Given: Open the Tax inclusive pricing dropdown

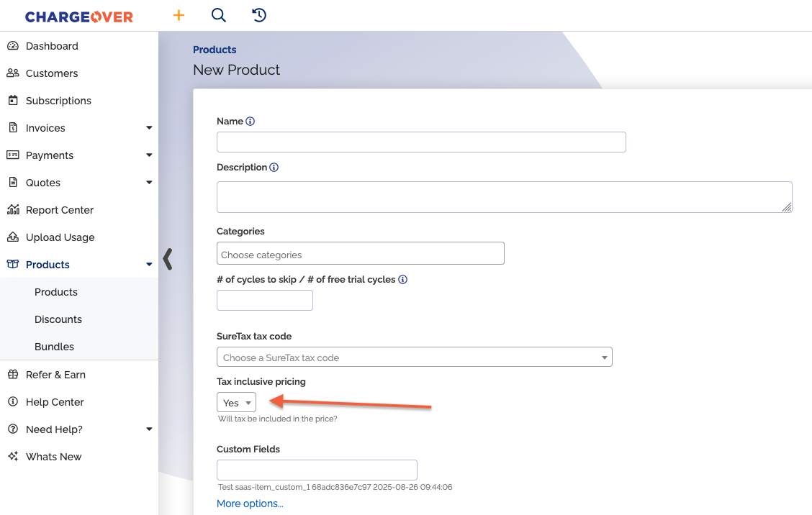Looking at the screenshot, I should 236,403.
